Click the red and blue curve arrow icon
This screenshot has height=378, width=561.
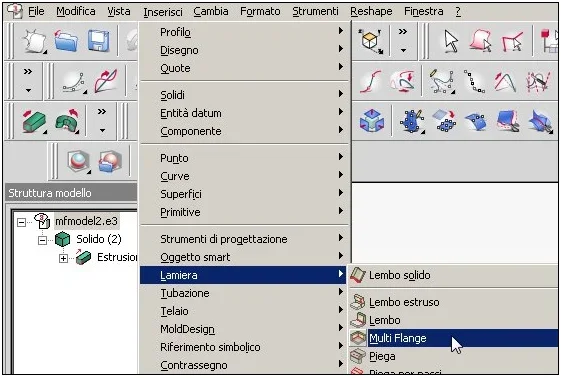pyautogui.click(x=106, y=81)
